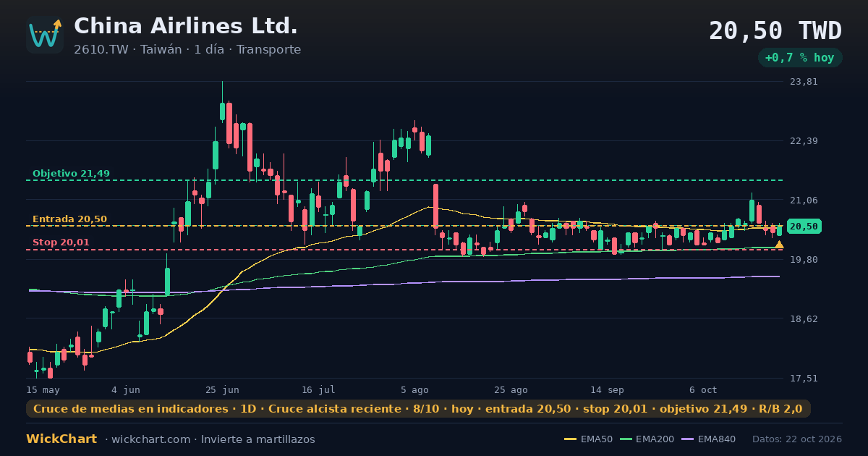The height and width of the screenshot is (456, 868).
Task: Click the 23,81 price axis label
Action: (x=804, y=82)
